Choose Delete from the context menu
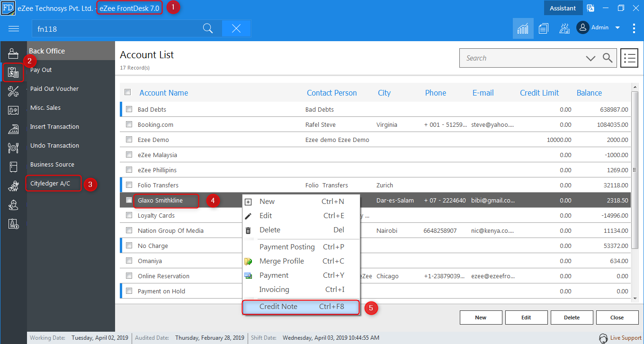644x344 pixels. tap(301, 230)
